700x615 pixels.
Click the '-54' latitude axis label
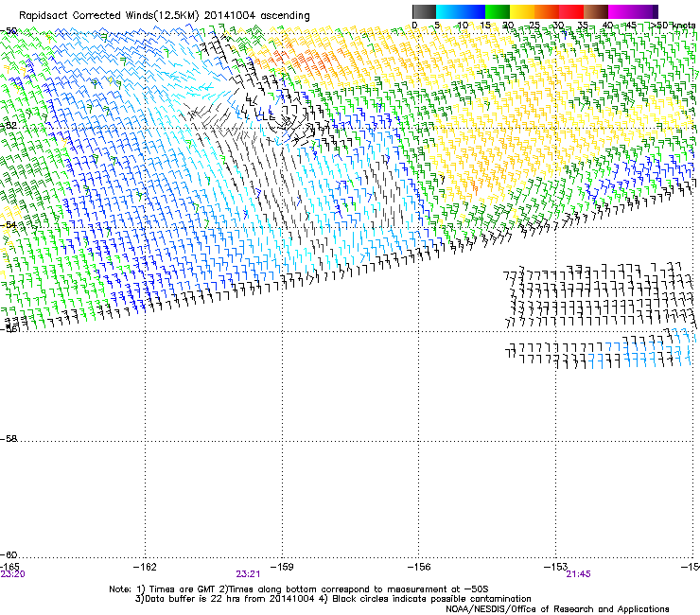pyautogui.click(x=9, y=225)
